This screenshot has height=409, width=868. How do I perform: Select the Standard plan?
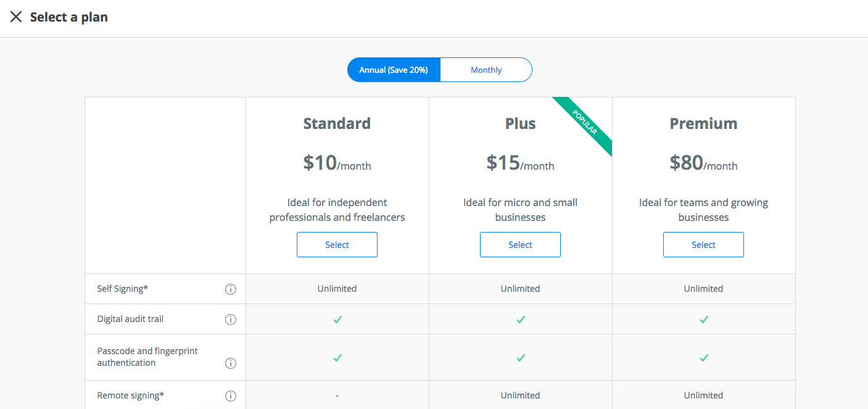337,245
